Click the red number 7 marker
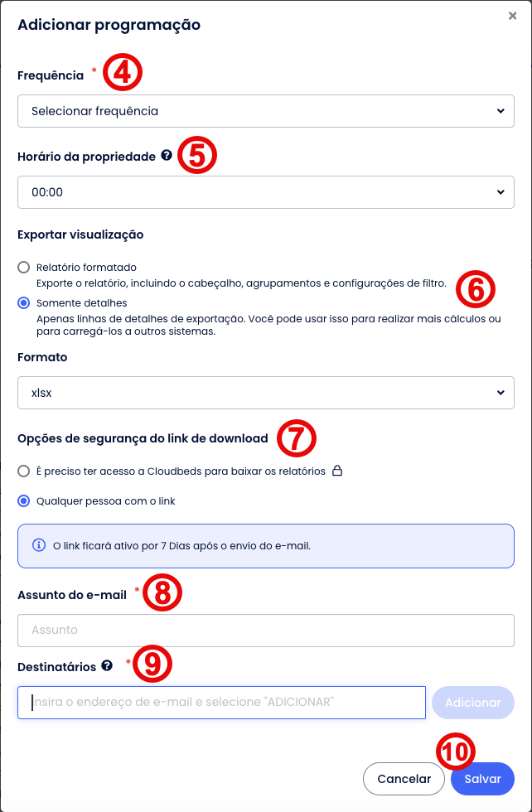The image size is (532, 812). point(297,437)
